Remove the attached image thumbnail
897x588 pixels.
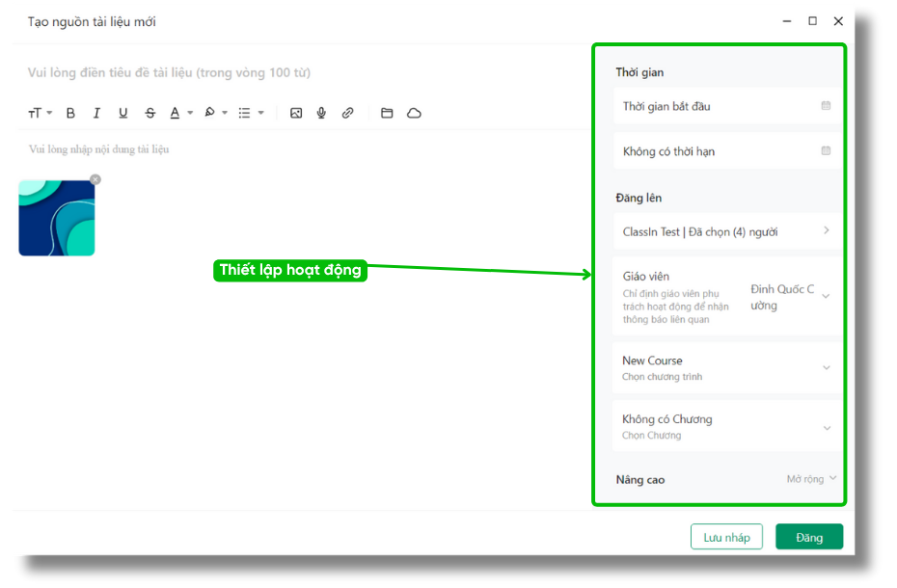tap(95, 179)
